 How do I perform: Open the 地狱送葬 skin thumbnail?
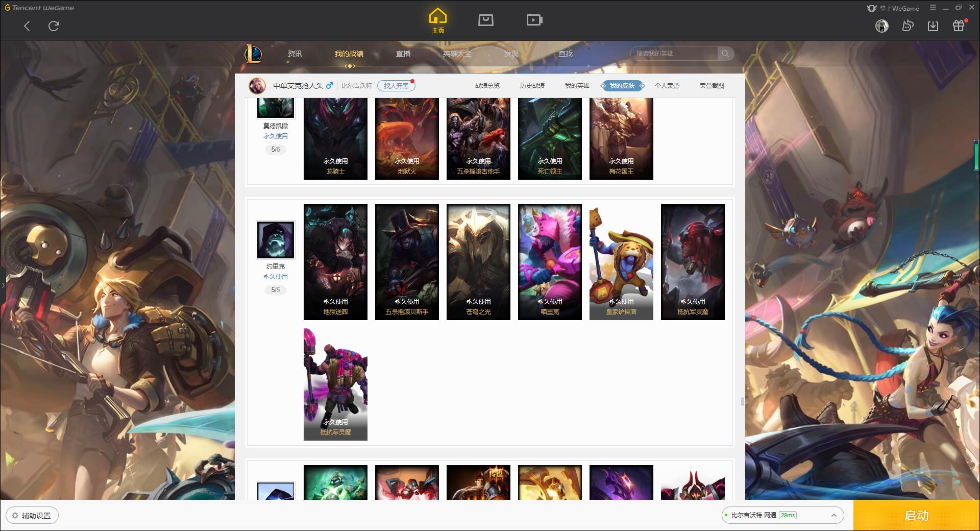coord(335,262)
